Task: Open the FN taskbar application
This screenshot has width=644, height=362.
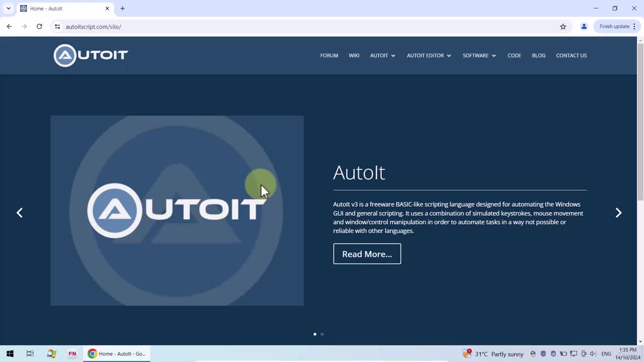Action: (x=72, y=354)
